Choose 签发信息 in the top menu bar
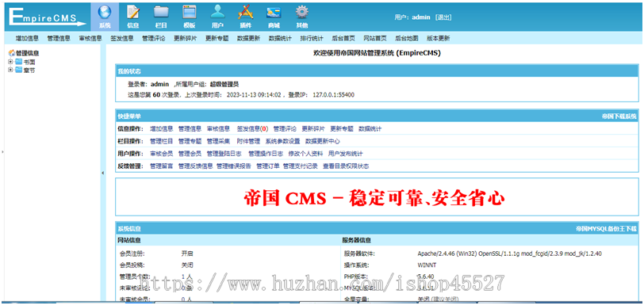This screenshot has width=644, height=305. point(122,39)
